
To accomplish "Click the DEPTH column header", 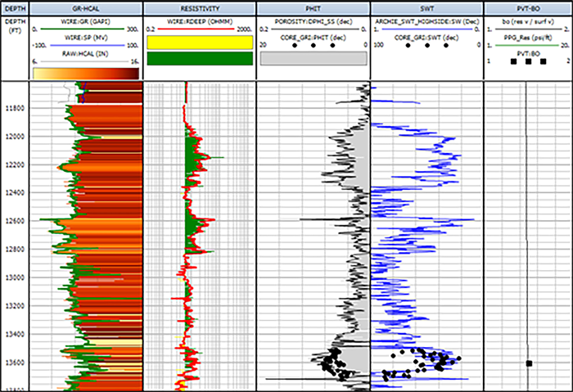I will pos(15,7).
